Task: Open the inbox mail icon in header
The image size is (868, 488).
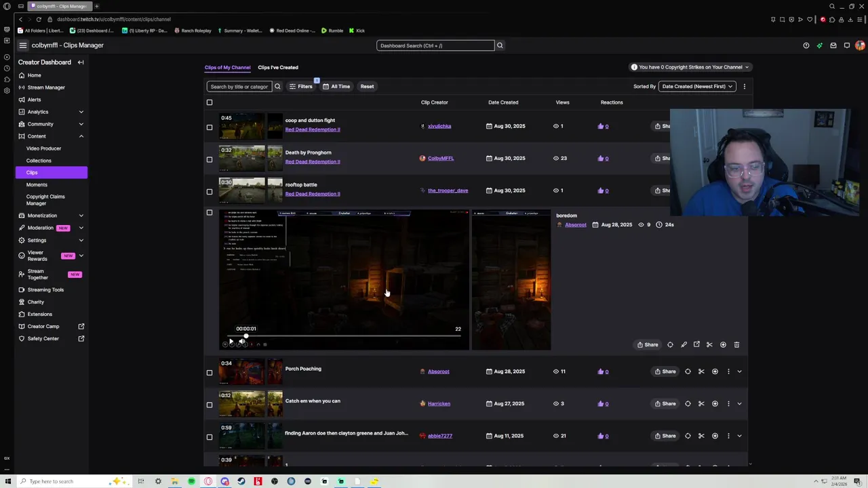Action: [x=833, y=45]
